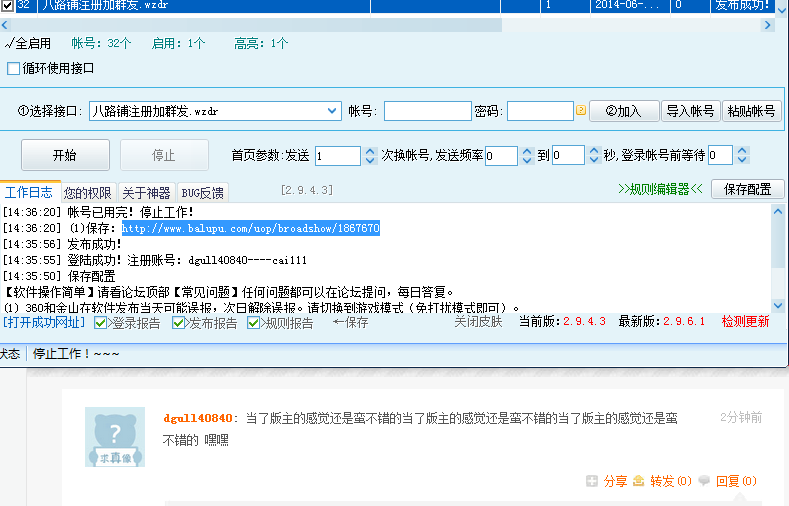This screenshot has height=506, width=789.
Task: Open the 规则编辑器 link
Action: click(660, 189)
